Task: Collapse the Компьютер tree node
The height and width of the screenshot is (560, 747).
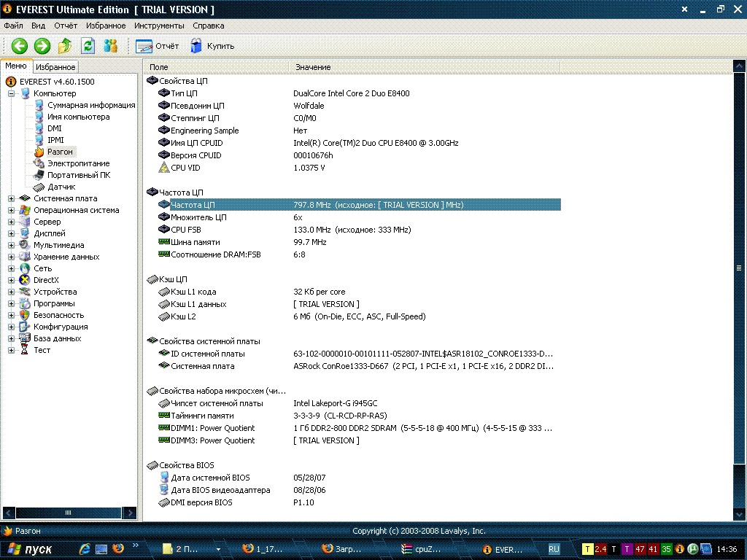Action: coord(11,93)
